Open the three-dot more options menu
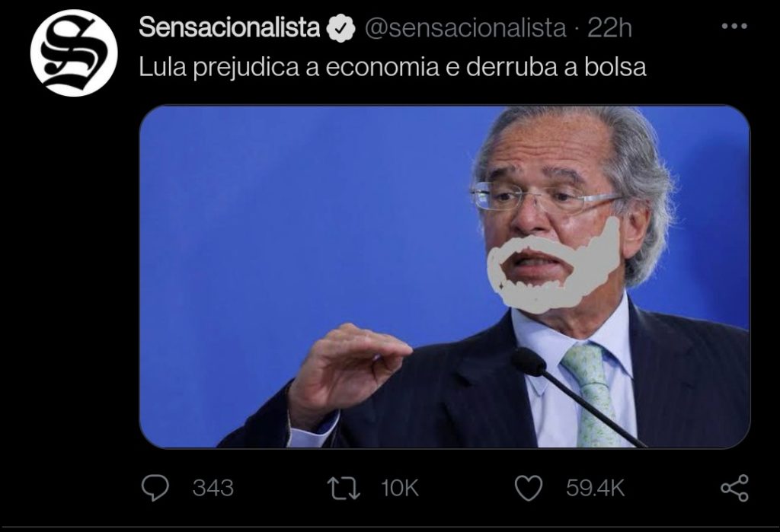 coord(734,26)
